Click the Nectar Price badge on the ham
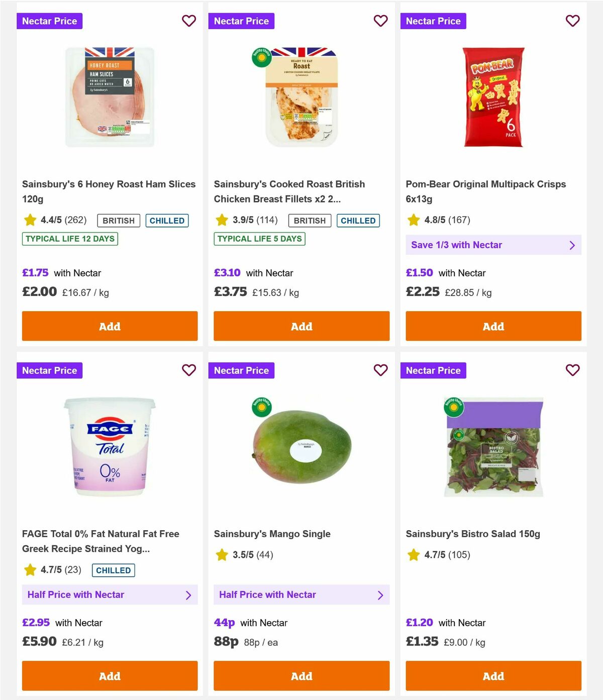This screenshot has width=603, height=700. [x=50, y=21]
